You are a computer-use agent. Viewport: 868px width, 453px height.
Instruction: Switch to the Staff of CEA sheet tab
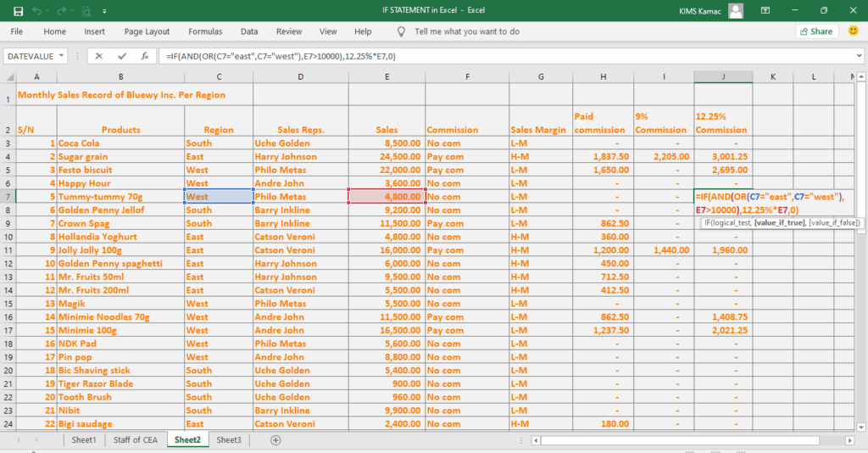point(135,440)
